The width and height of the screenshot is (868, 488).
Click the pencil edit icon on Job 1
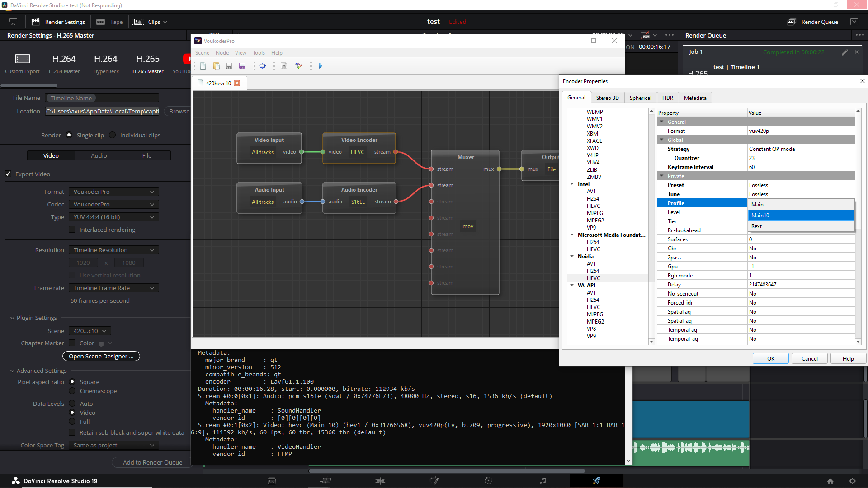[x=844, y=52]
